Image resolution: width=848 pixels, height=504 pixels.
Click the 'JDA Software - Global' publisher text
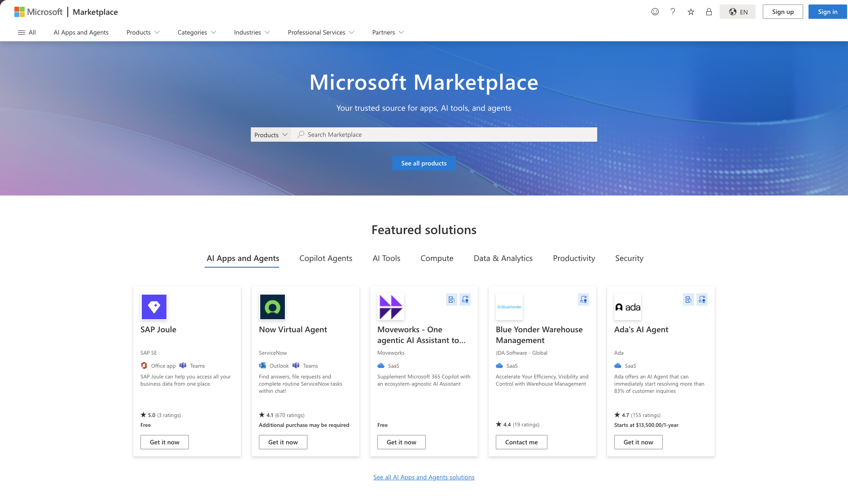point(521,353)
